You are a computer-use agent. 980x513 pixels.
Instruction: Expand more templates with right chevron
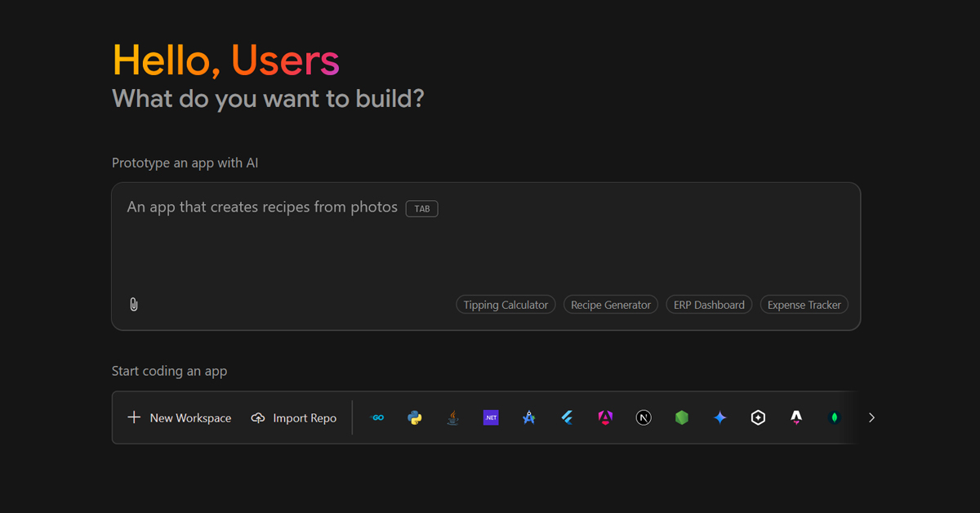click(x=871, y=417)
